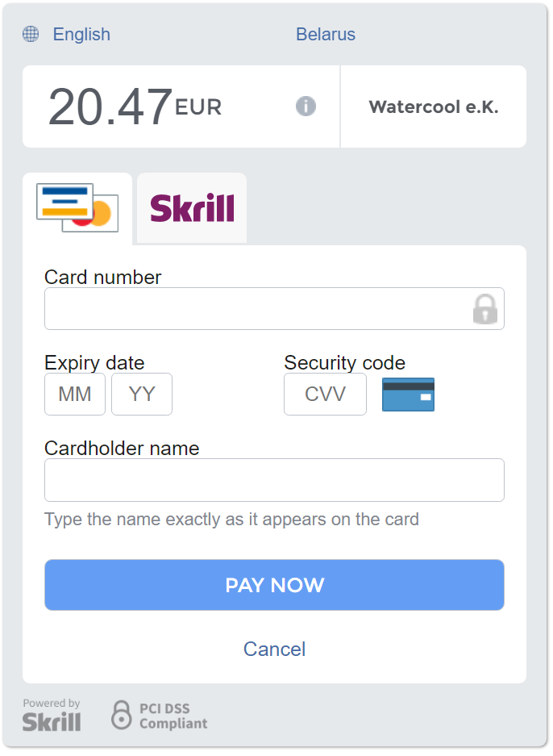Click the CVV security code field

coord(325,394)
